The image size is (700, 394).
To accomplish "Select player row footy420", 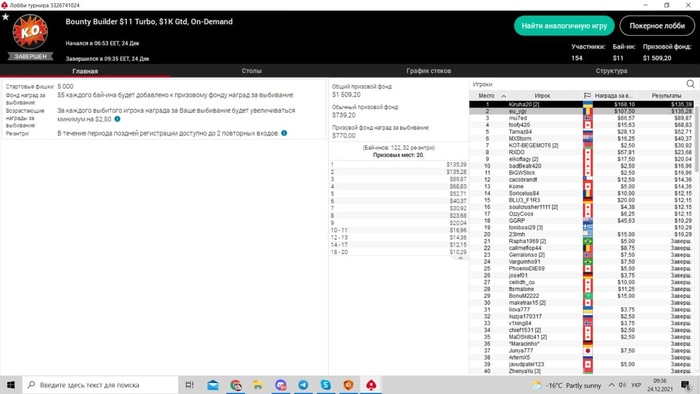I will (x=582, y=125).
